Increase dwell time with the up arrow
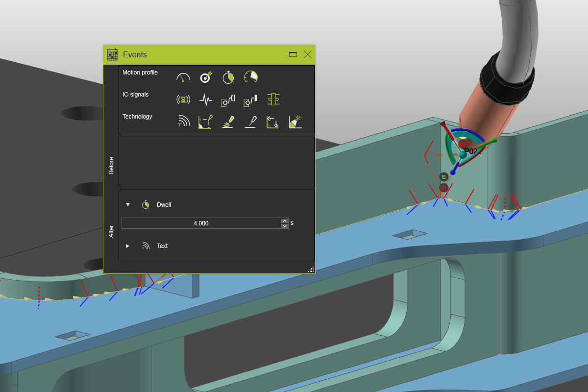Screen dimensions: 588x392 pos(285,221)
